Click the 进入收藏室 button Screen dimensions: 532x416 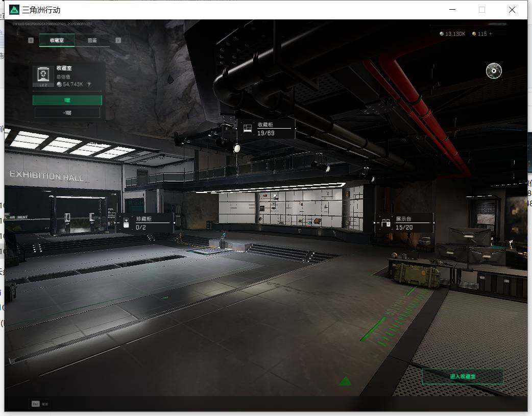click(x=463, y=376)
